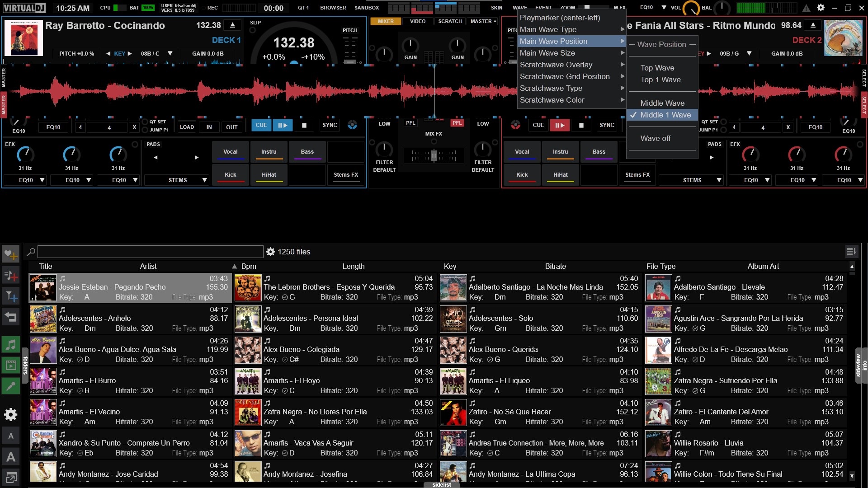Open the main settings gear in title bar

821,8
